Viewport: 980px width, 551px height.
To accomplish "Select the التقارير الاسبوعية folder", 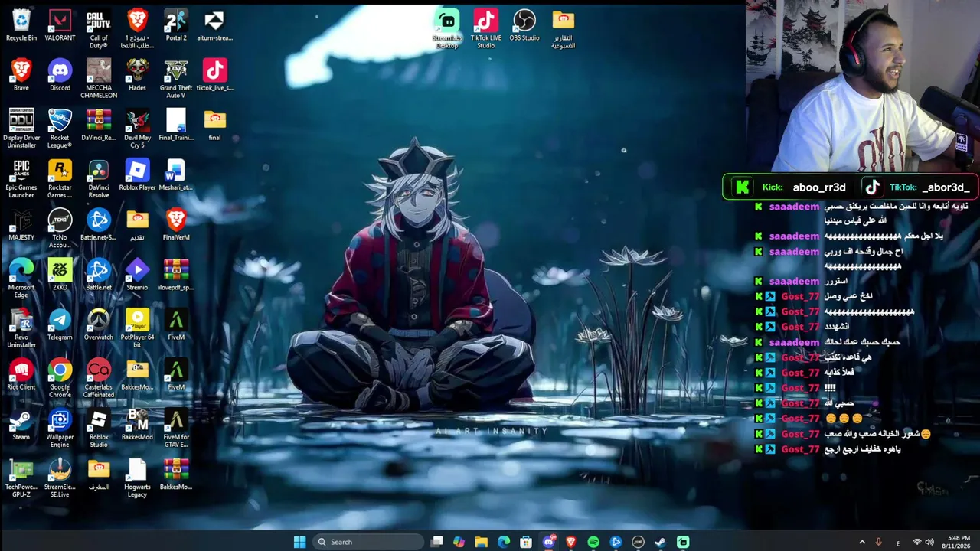I will coord(563,29).
